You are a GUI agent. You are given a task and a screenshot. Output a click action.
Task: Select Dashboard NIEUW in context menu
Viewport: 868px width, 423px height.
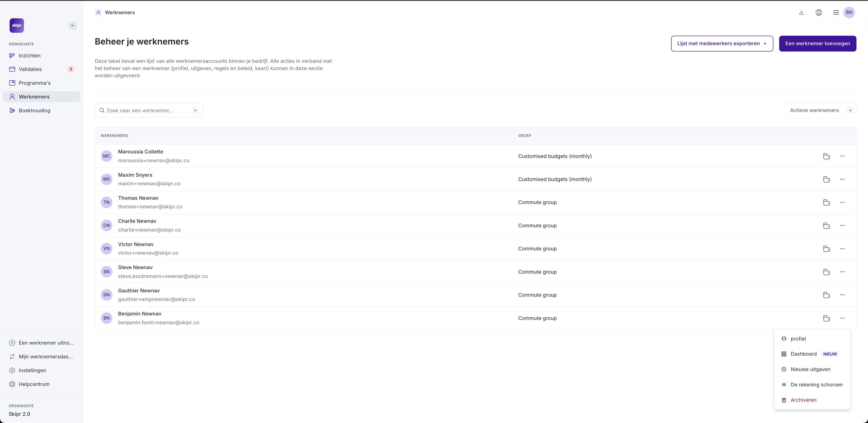click(x=804, y=354)
